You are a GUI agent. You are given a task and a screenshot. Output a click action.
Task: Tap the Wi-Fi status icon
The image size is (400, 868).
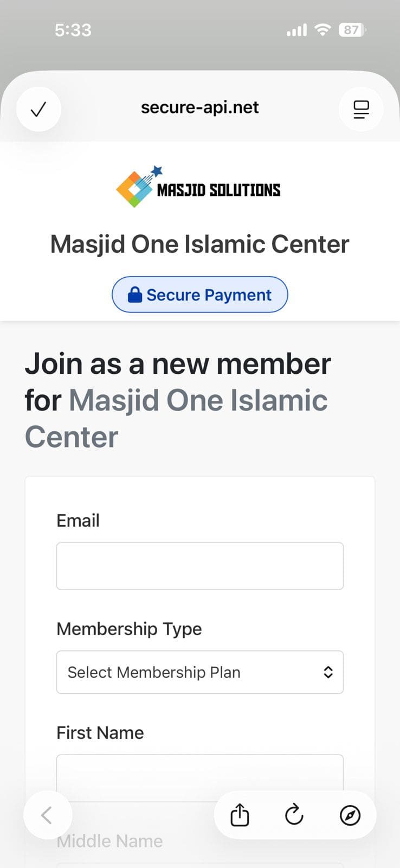coord(323,30)
